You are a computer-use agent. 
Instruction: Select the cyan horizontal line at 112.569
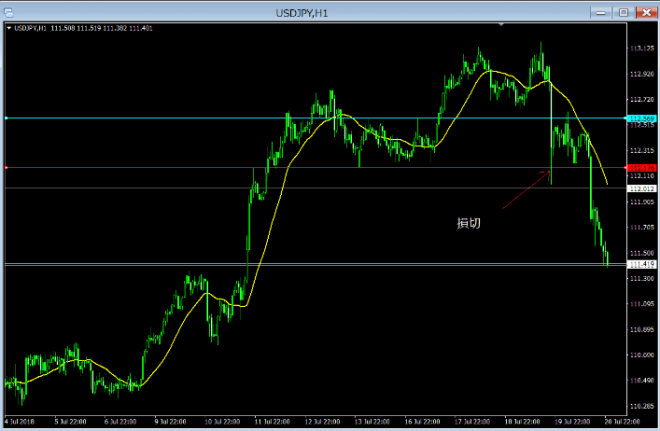point(150,119)
